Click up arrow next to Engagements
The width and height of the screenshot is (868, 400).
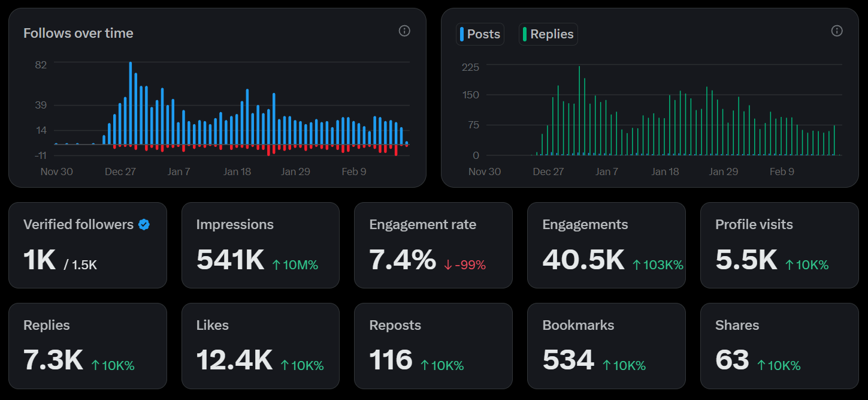pos(638,264)
